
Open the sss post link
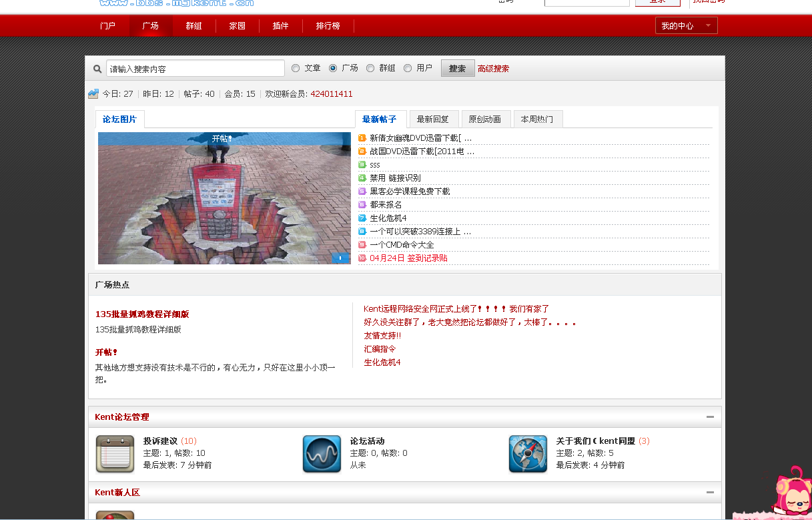click(x=375, y=165)
